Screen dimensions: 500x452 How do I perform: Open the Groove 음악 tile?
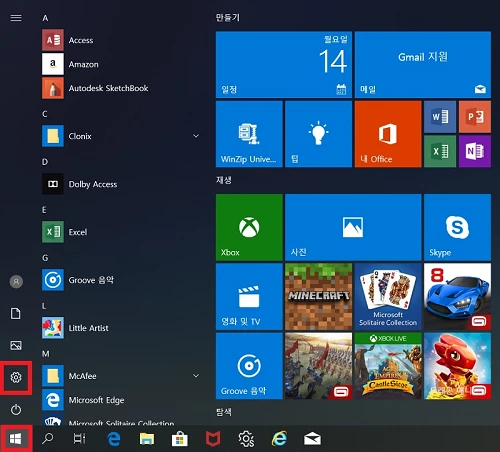pos(249,366)
